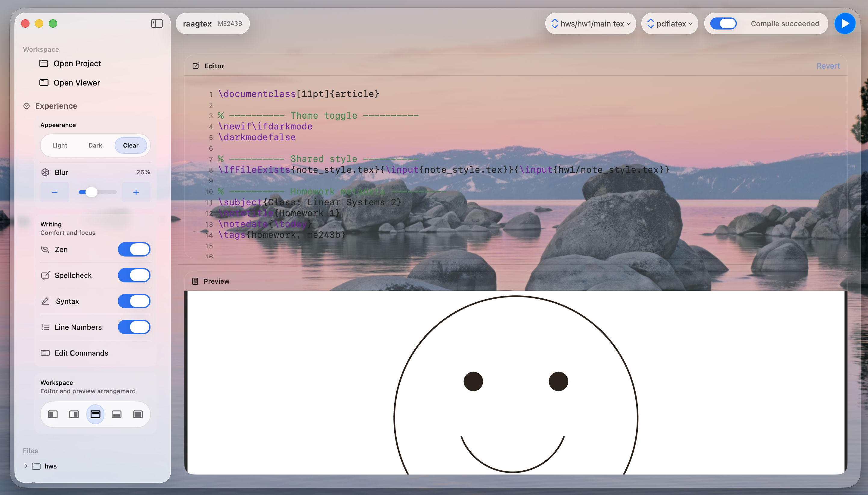Choose editor-top layout icon
The width and height of the screenshot is (868, 495).
point(95,414)
